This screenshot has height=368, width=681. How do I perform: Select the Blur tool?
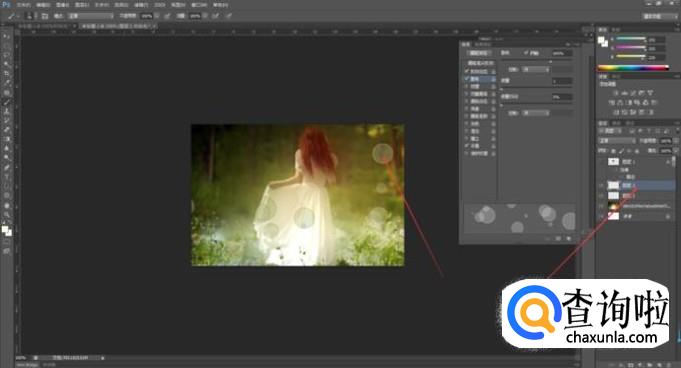(7, 148)
